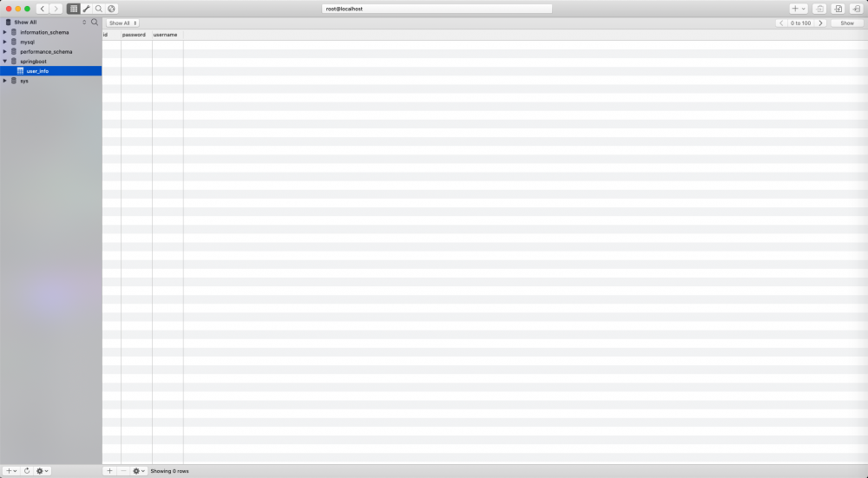Click the import file icon in toolbar

click(x=838, y=9)
